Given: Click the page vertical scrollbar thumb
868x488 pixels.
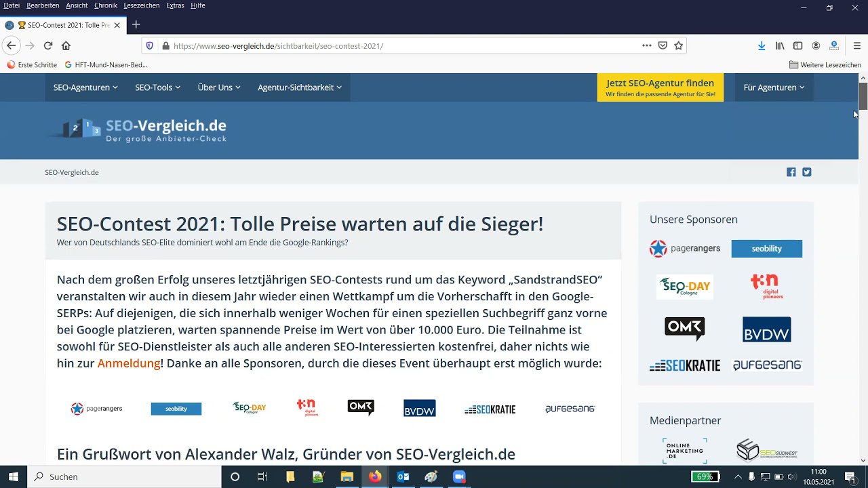Looking at the screenshot, I should [x=863, y=96].
